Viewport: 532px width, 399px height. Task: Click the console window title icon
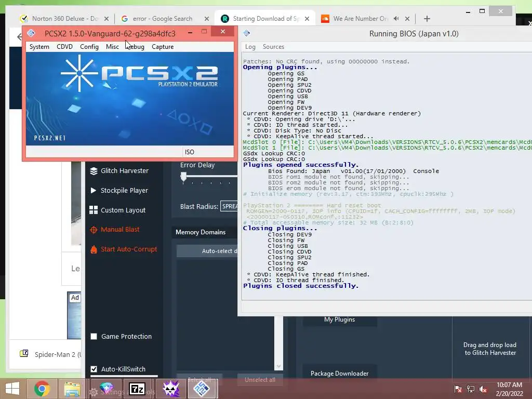click(x=247, y=33)
